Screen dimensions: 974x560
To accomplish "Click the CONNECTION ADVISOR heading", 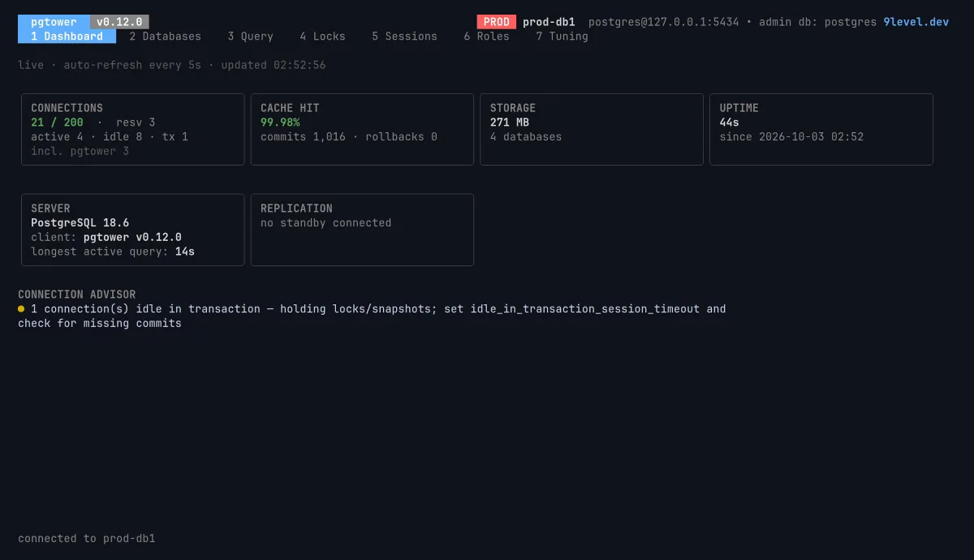I will 77,295.
